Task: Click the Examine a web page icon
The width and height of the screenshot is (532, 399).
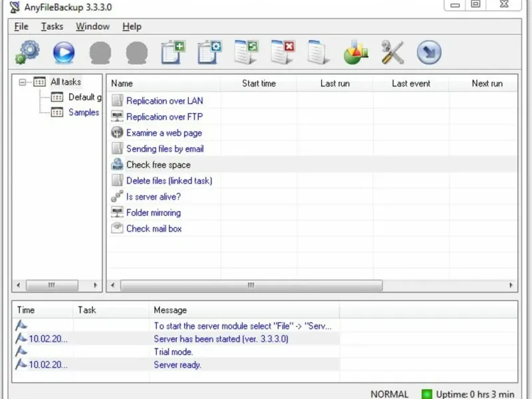Action: coord(117,132)
